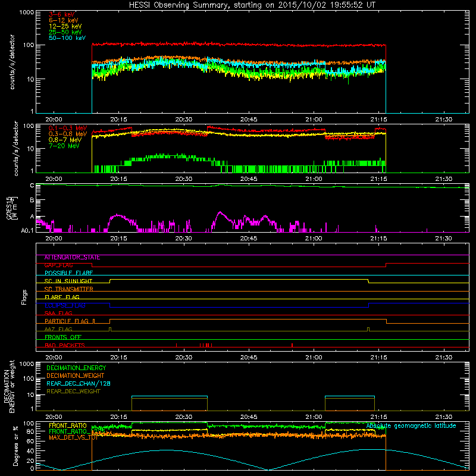
Task: Click the 0.8-7 MeV legend label
Action: click(65, 140)
